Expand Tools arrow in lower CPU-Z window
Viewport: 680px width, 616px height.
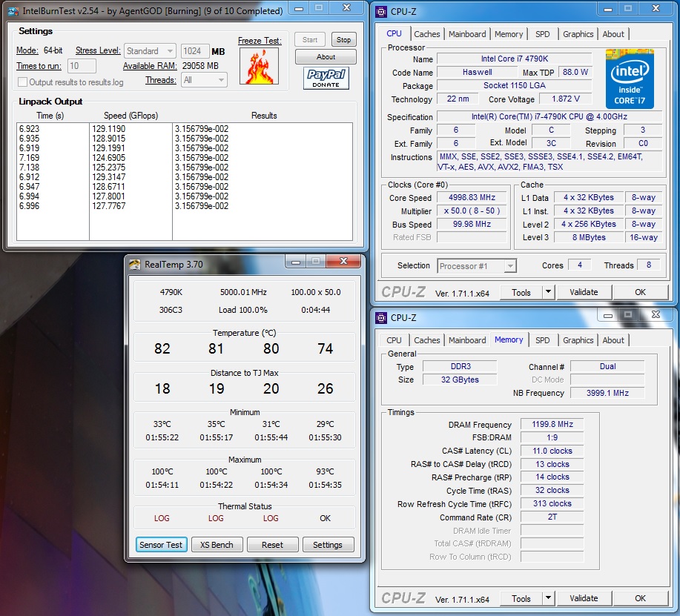tap(548, 597)
